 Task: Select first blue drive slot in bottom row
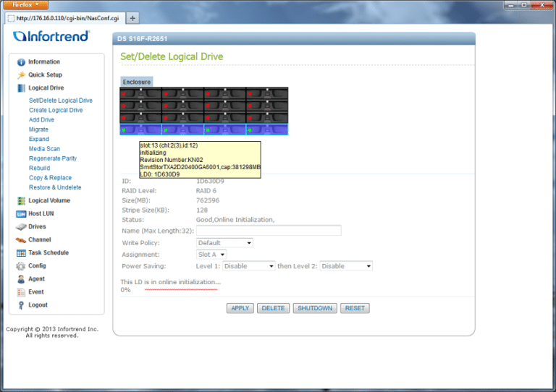140,130
